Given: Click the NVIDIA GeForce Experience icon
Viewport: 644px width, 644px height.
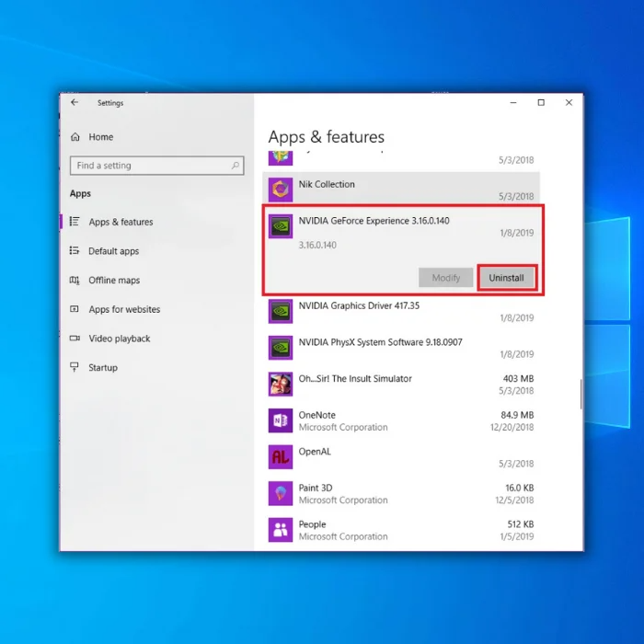Looking at the screenshot, I should [281, 226].
